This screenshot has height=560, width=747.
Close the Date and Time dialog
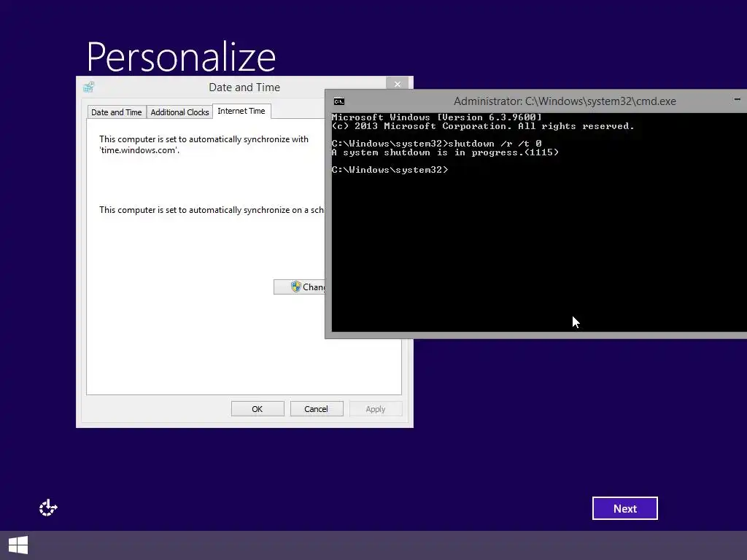[x=398, y=84]
